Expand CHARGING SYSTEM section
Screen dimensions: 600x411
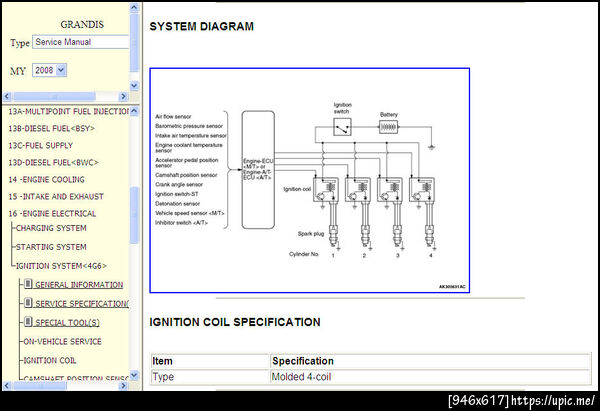click(x=51, y=228)
